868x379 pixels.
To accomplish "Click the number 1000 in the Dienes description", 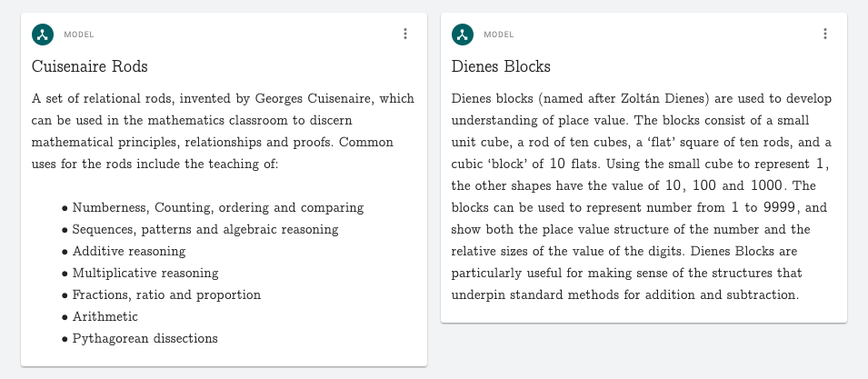I will coord(765,185).
